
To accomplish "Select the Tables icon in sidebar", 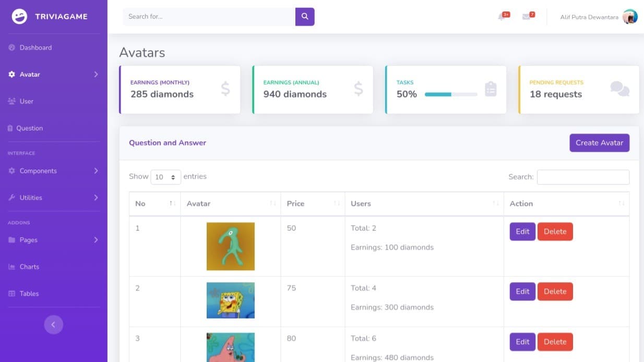I will (x=13, y=293).
